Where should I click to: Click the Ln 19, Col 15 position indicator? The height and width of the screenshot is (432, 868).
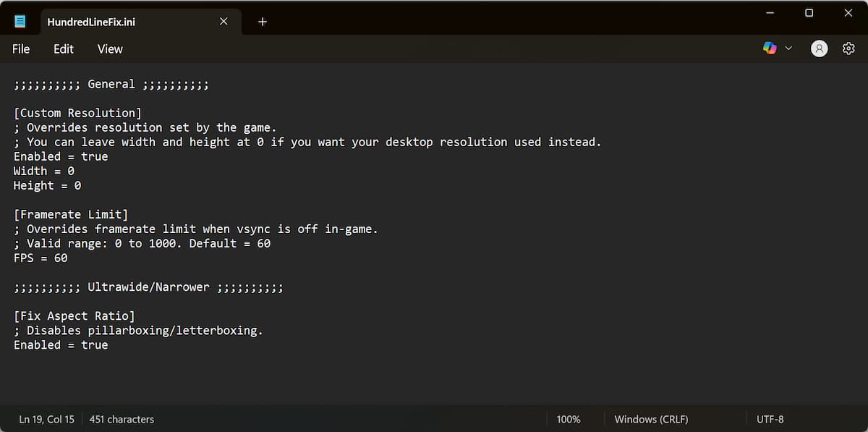click(46, 419)
